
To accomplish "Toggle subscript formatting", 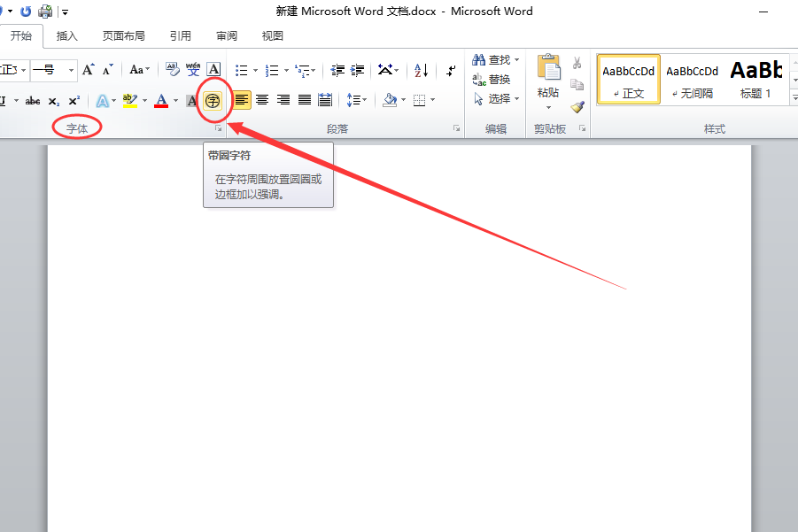I will click(x=53, y=101).
